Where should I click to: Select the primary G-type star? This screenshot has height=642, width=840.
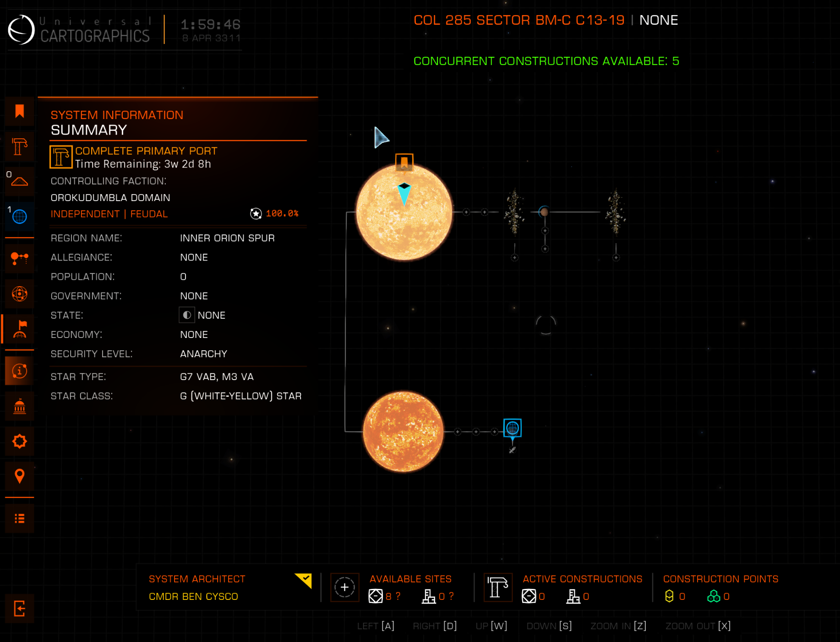tap(404, 212)
